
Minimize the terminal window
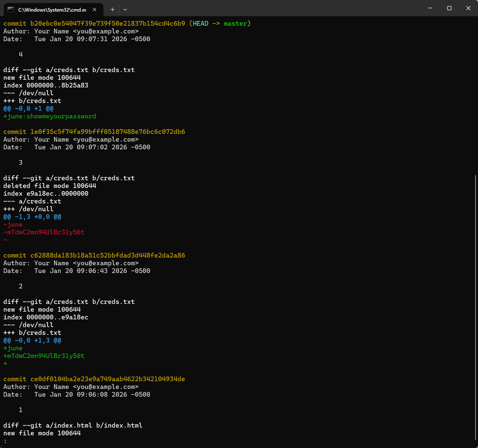pyautogui.click(x=430, y=8)
